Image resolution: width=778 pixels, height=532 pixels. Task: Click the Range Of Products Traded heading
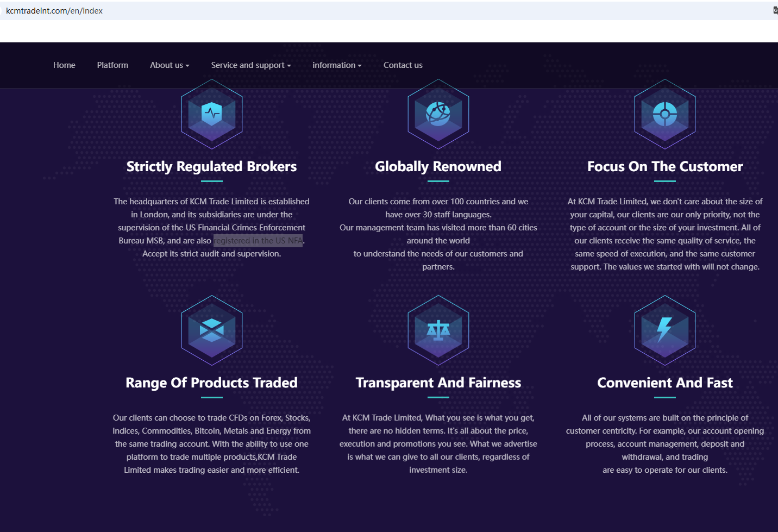[x=212, y=383]
